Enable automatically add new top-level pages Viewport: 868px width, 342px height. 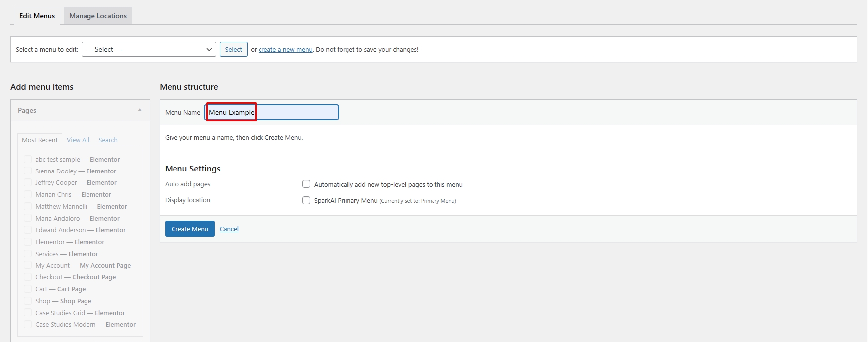point(306,184)
